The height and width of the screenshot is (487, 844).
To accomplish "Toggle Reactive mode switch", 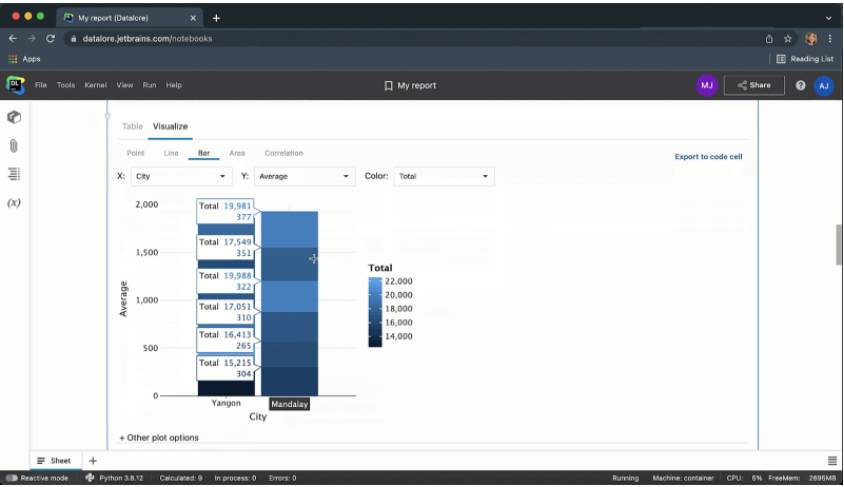I will [12, 478].
